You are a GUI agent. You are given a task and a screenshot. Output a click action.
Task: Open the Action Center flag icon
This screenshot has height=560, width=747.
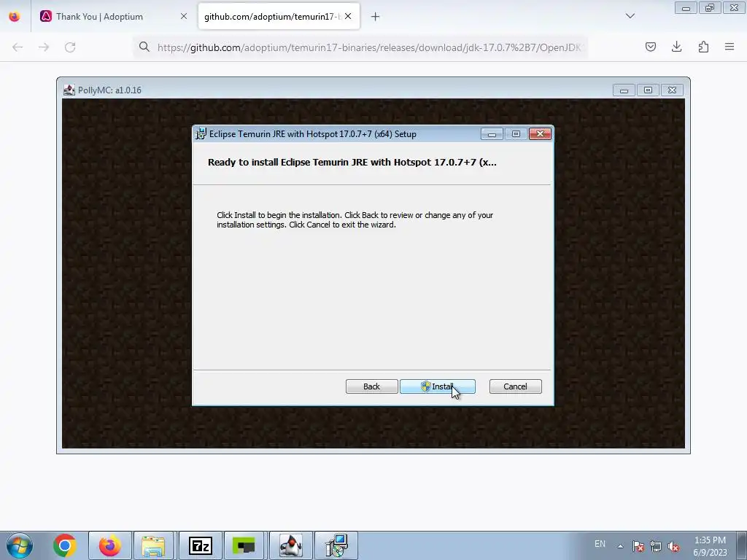click(x=638, y=546)
